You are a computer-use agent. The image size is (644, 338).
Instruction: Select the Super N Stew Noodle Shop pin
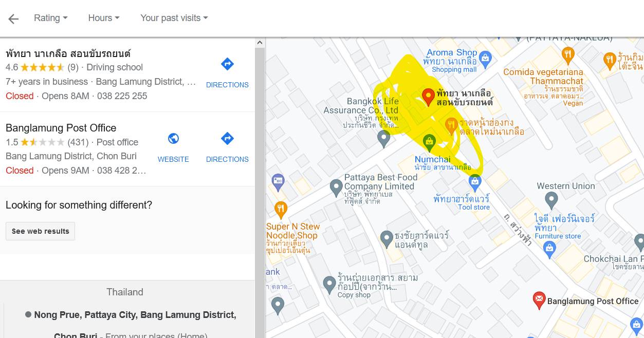coord(281,210)
